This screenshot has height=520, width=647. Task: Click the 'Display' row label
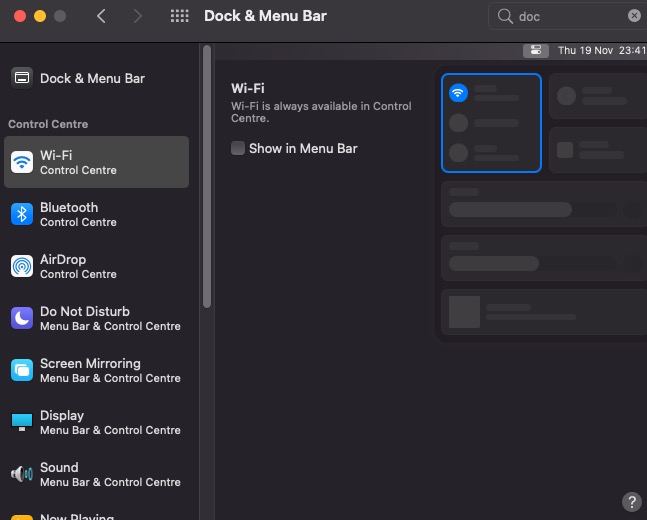click(x=62, y=415)
